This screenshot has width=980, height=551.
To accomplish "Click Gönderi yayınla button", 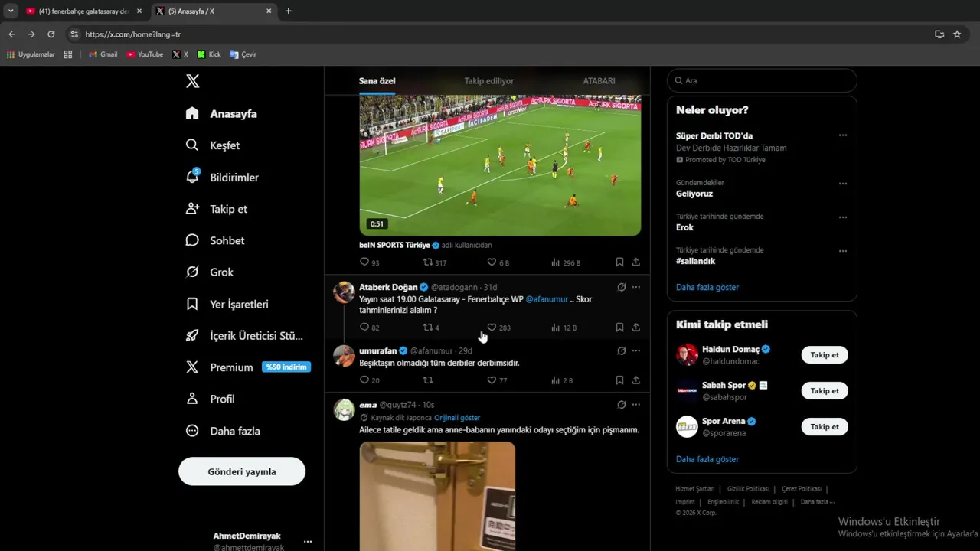I will (x=242, y=471).
